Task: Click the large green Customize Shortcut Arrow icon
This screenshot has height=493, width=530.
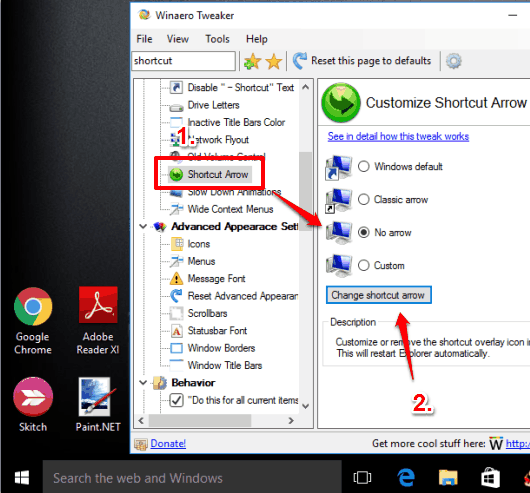Action: pos(341,102)
